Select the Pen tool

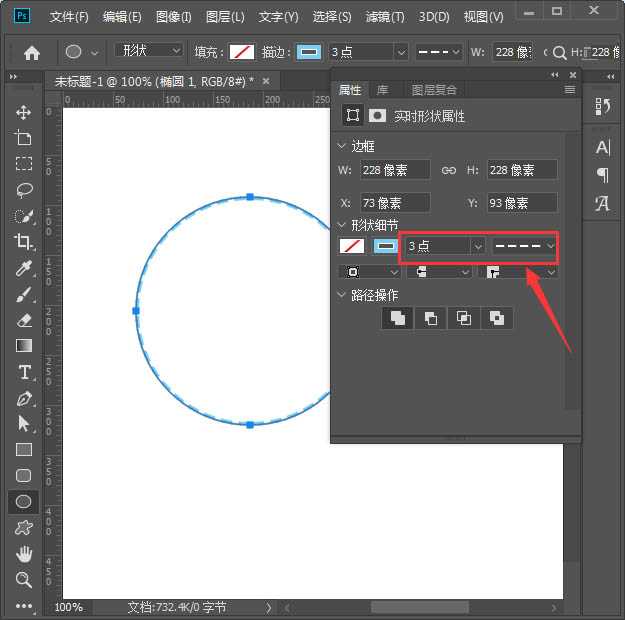pos(24,398)
